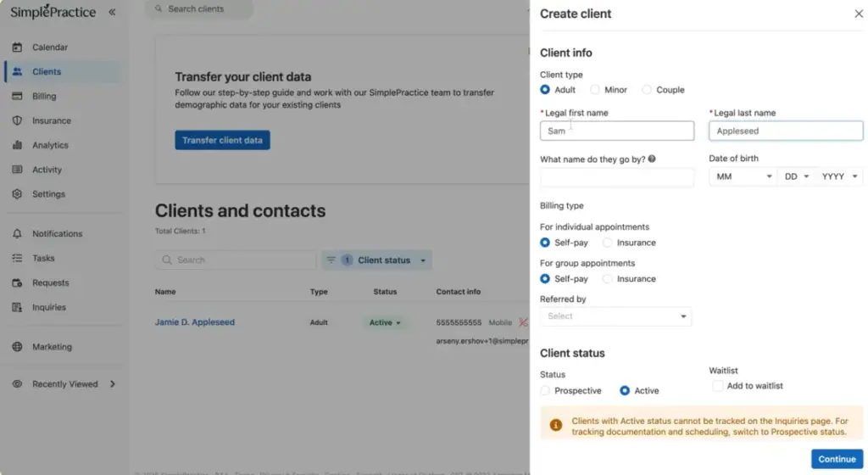This screenshot has height=475, width=868.
Task: Click the phone number 5555555555
Action: pyautogui.click(x=459, y=322)
